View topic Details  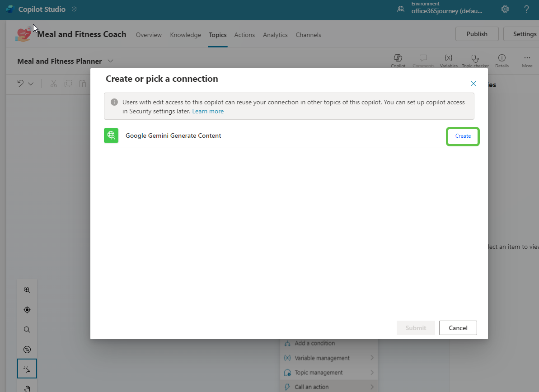pyautogui.click(x=502, y=61)
